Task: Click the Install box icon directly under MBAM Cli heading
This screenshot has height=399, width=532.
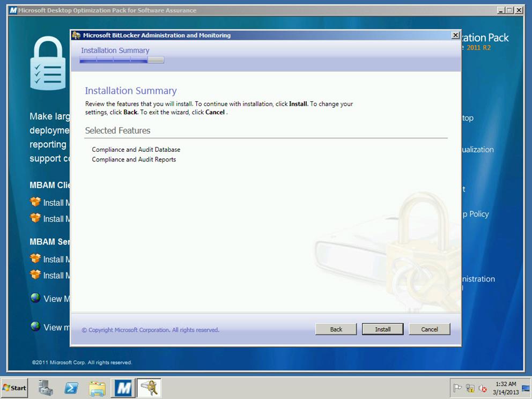Action: coord(35,202)
